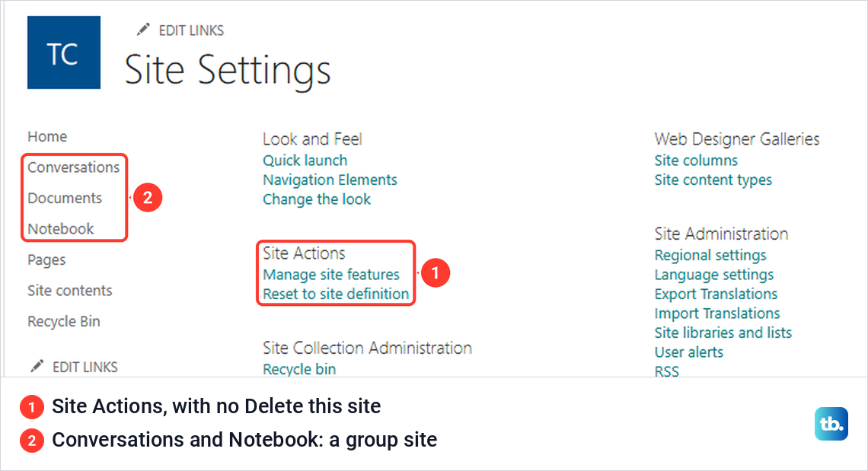Click the Site Settings page title

coord(228,71)
